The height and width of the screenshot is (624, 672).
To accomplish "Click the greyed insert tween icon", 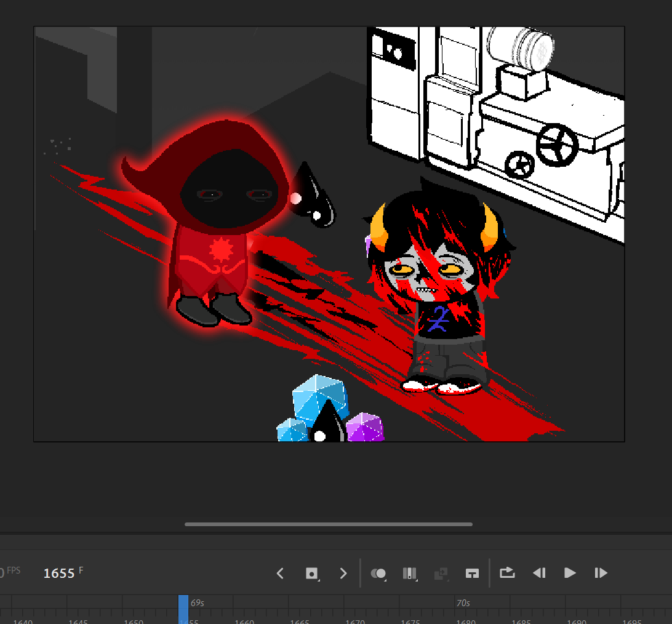I will (441, 574).
